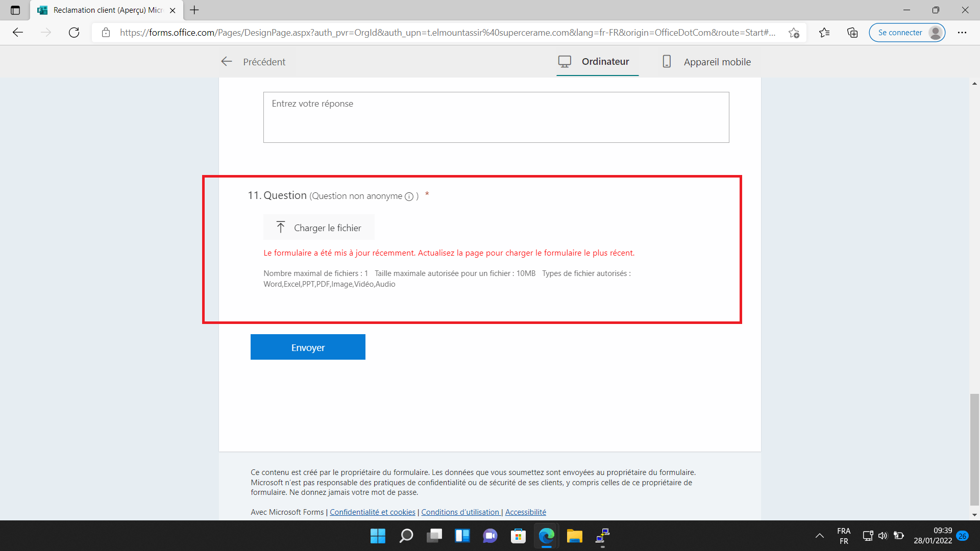This screenshot has height=551, width=980.
Task: Open File Explorer from the taskbar
Action: point(574,536)
